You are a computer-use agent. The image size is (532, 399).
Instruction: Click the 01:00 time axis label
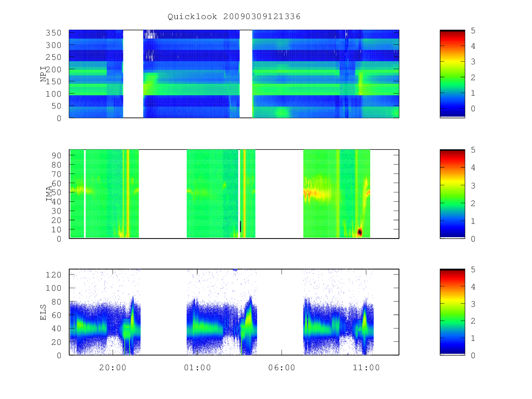[x=197, y=368]
